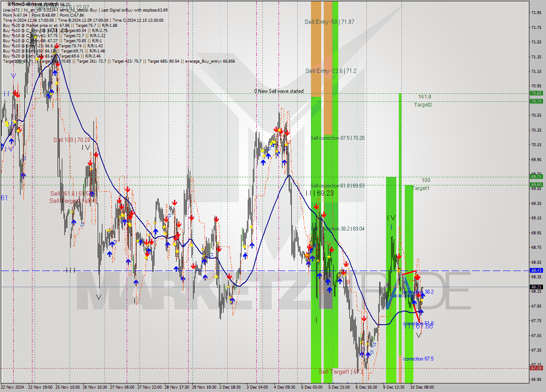Image resolution: width=546 pixels, height=392 pixels.
Task: Click the 69.15 price axis value
Action: [537, 218]
